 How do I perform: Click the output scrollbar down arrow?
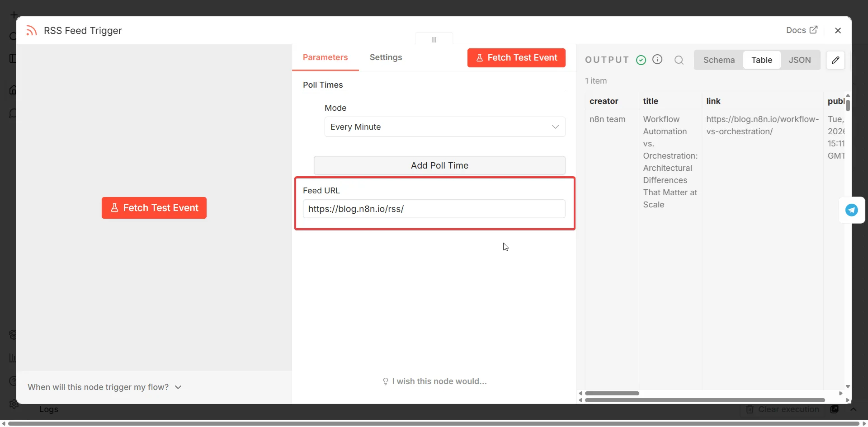[x=848, y=387]
